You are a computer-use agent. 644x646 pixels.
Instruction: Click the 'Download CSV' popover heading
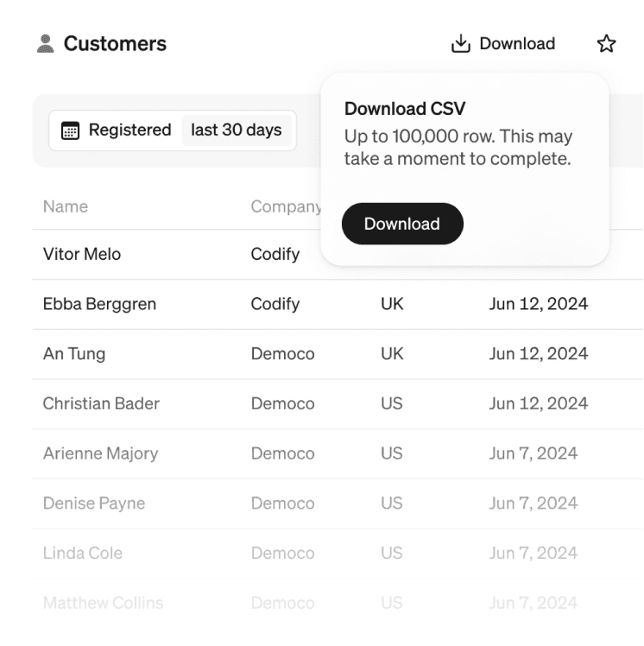point(405,109)
